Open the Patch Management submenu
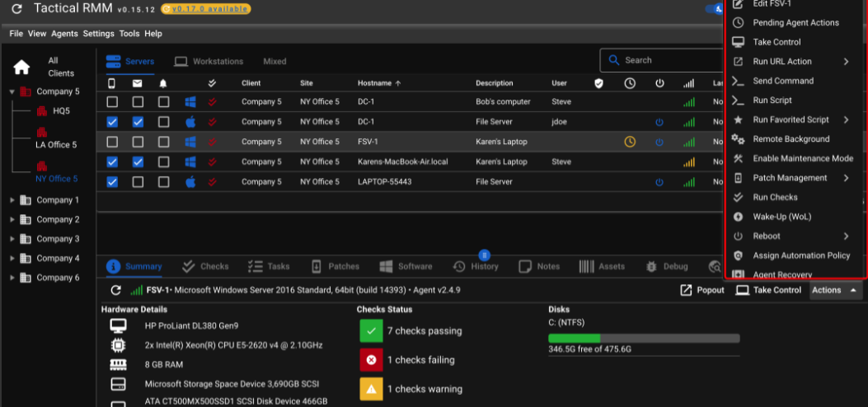This screenshot has width=868, height=407. (x=793, y=178)
